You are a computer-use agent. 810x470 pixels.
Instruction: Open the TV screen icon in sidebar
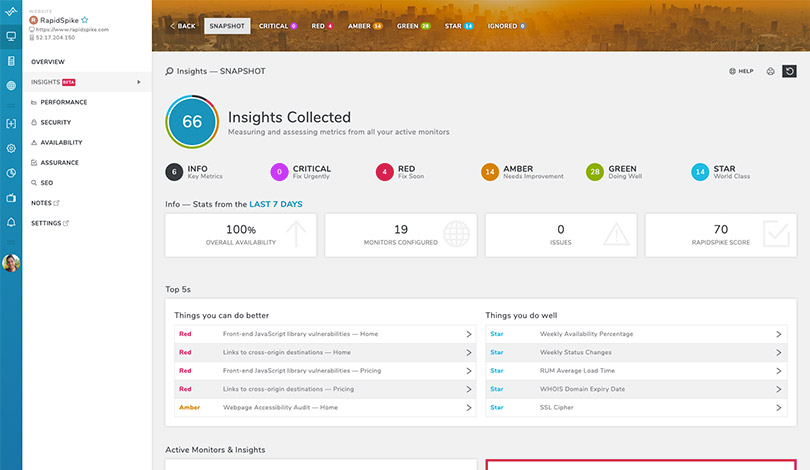pos(11,198)
